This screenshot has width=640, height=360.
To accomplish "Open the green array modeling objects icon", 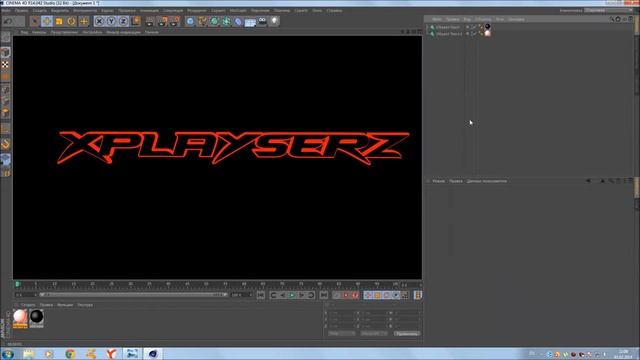I will pos(226,21).
